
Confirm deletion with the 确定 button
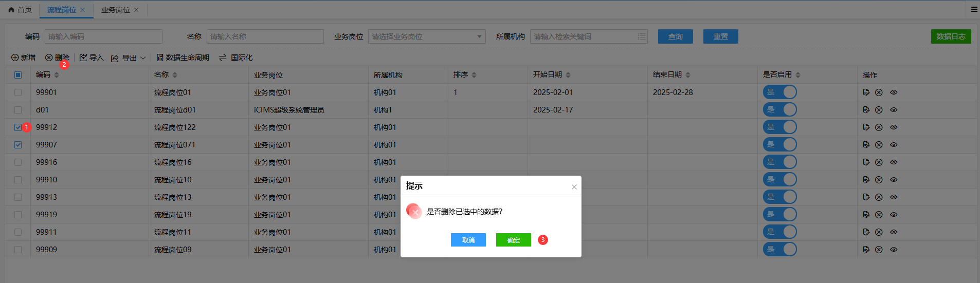pyautogui.click(x=513, y=240)
